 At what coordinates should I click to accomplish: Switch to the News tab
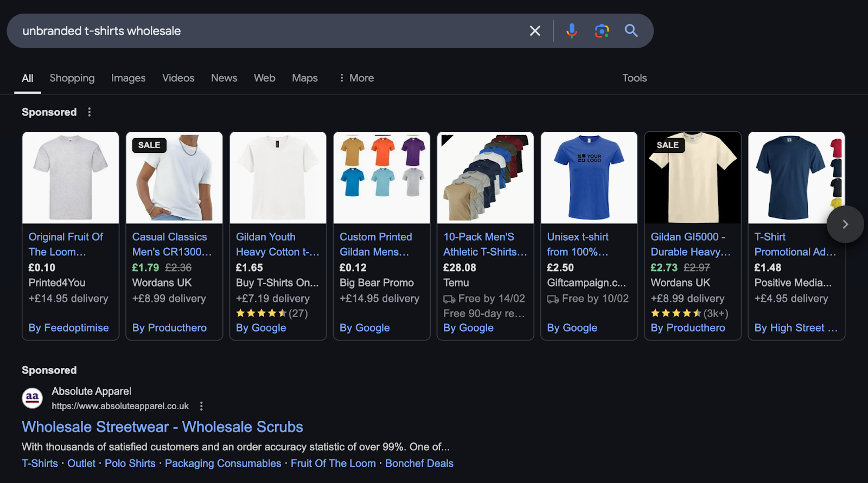224,78
